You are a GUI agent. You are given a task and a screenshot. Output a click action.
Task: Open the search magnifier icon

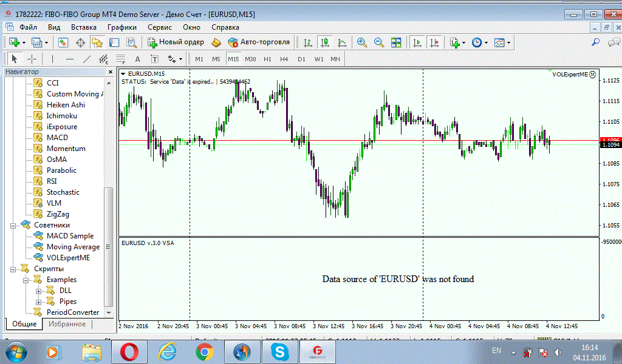595,42
